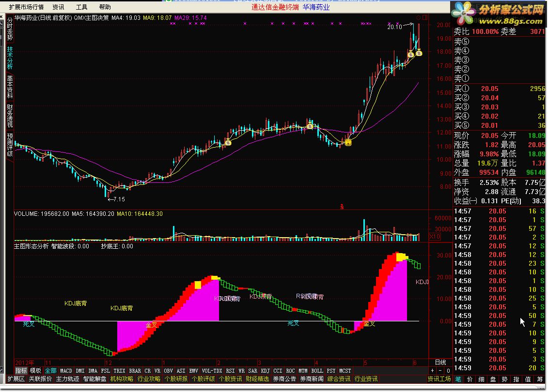Screen dimensions: 548x392
Task: Open the 资讯 menu
Action: (58, 7)
